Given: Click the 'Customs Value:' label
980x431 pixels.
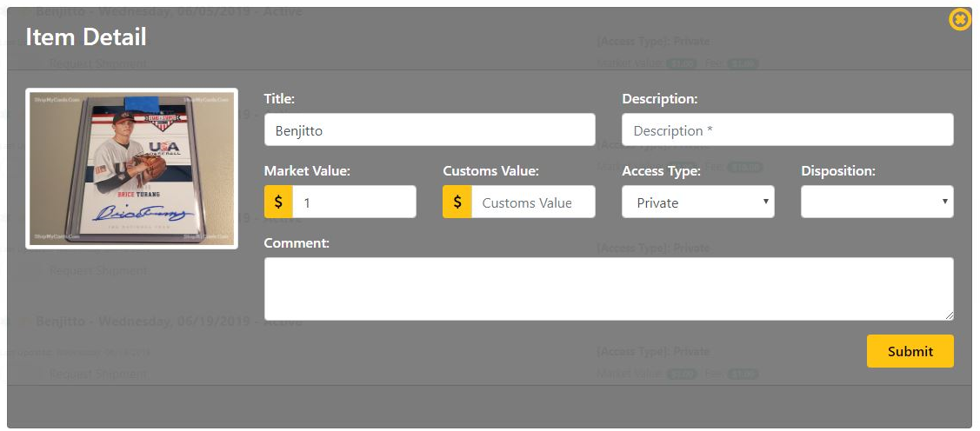Looking at the screenshot, I should [x=490, y=171].
